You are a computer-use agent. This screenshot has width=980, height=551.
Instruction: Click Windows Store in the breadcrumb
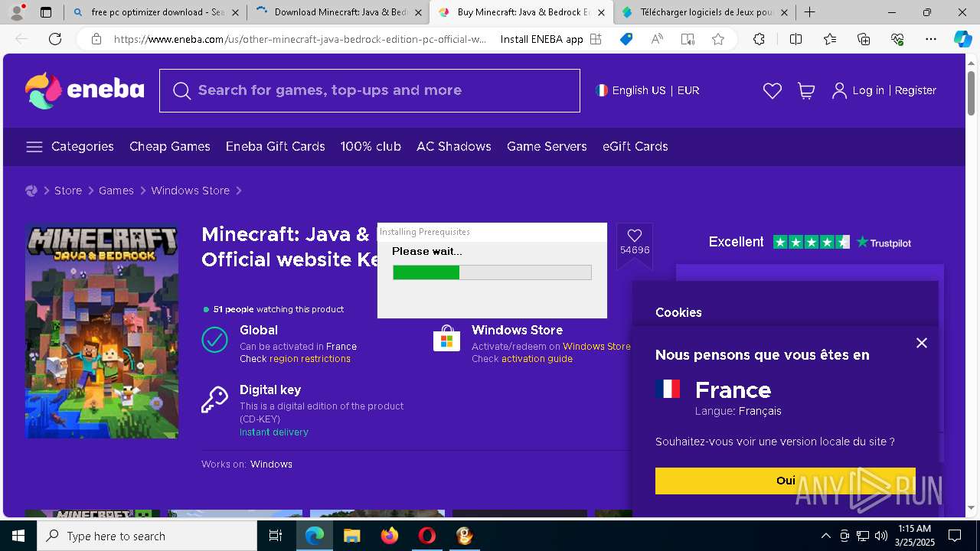(190, 191)
